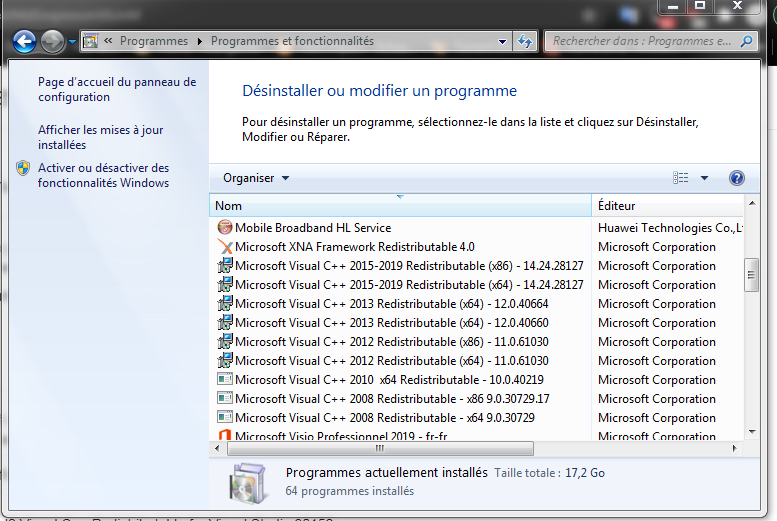Expand the arrow after Programmes breadcrumb
Image resolution: width=777 pixels, height=521 pixels.
[x=200, y=42]
